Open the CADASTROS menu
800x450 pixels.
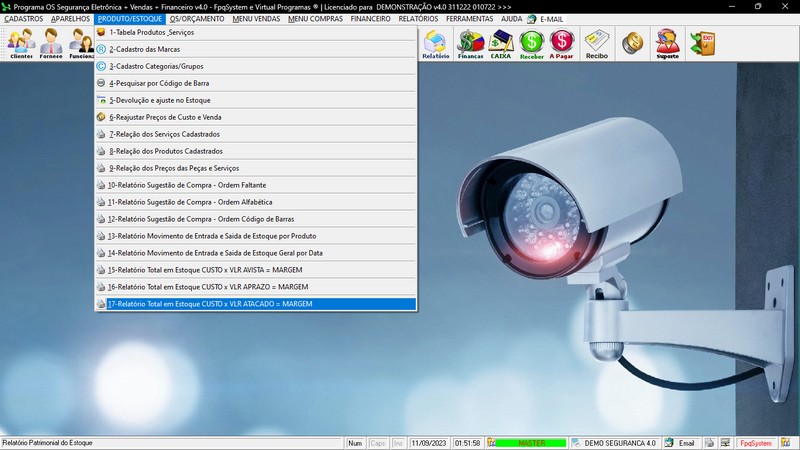pos(23,19)
